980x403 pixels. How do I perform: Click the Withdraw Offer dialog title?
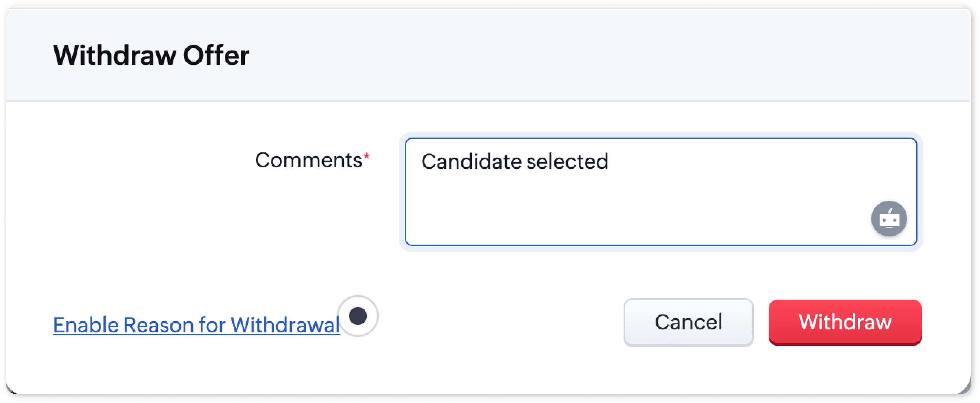tap(151, 55)
